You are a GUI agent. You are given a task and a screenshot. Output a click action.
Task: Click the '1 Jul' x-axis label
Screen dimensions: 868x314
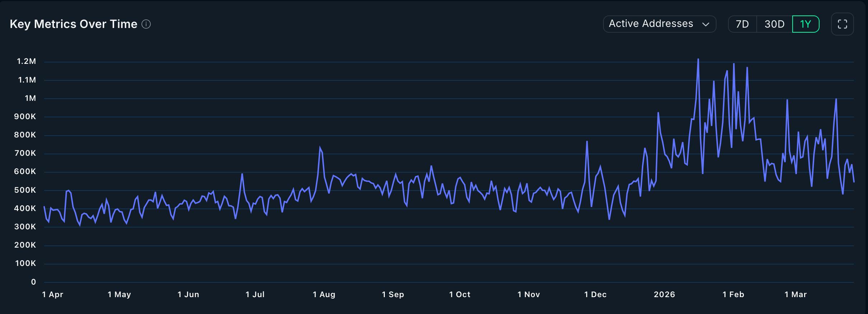tap(255, 295)
